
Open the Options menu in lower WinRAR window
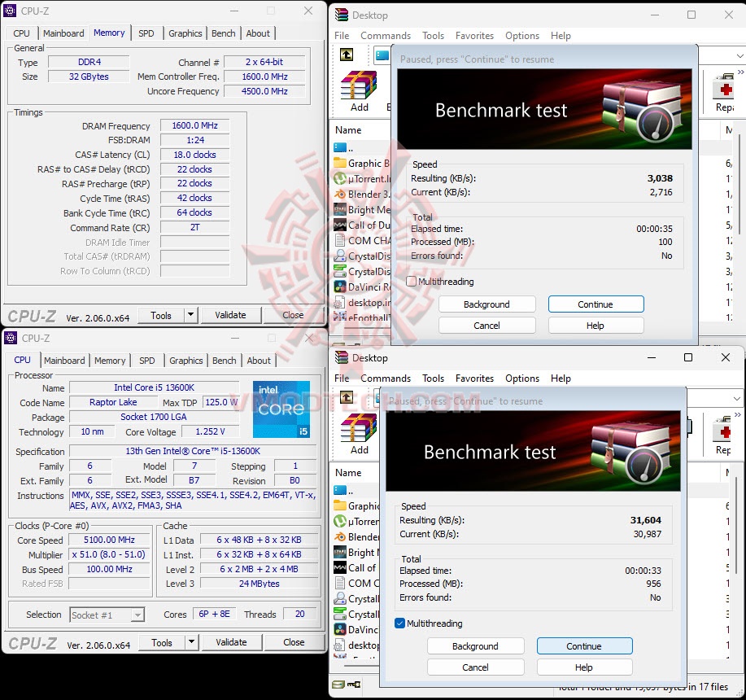[522, 378]
